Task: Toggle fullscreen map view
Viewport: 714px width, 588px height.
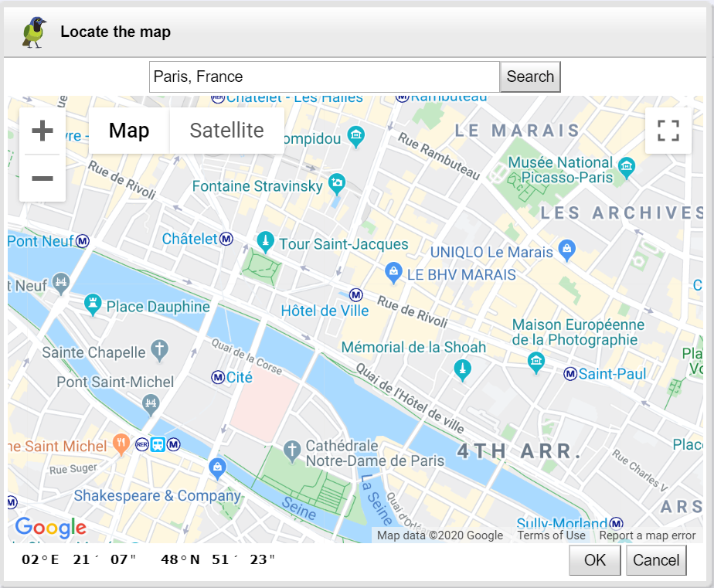Action: point(668,131)
